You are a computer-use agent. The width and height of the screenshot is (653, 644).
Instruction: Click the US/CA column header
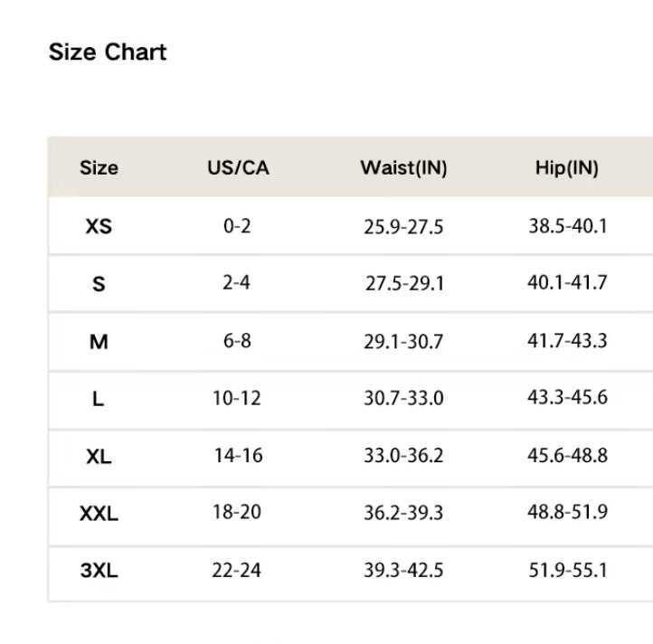238,167
